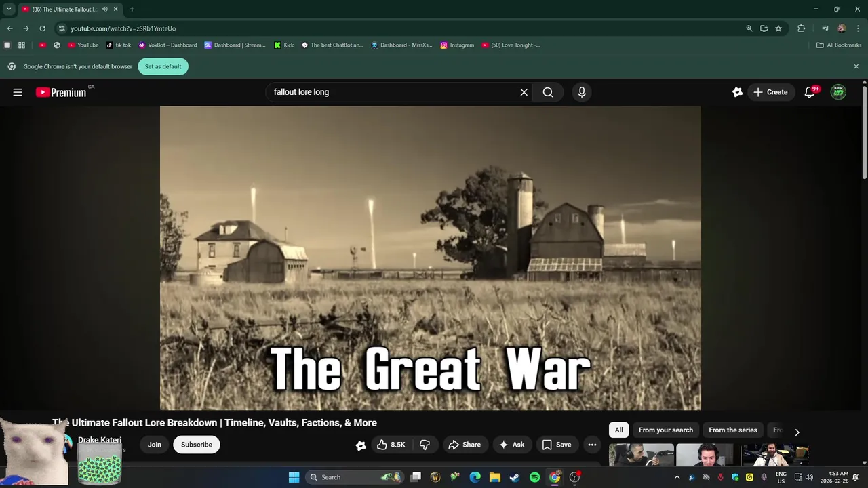868x488 pixels.
Task: Open the YouTube guide hamburger menu
Action: coord(18,92)
